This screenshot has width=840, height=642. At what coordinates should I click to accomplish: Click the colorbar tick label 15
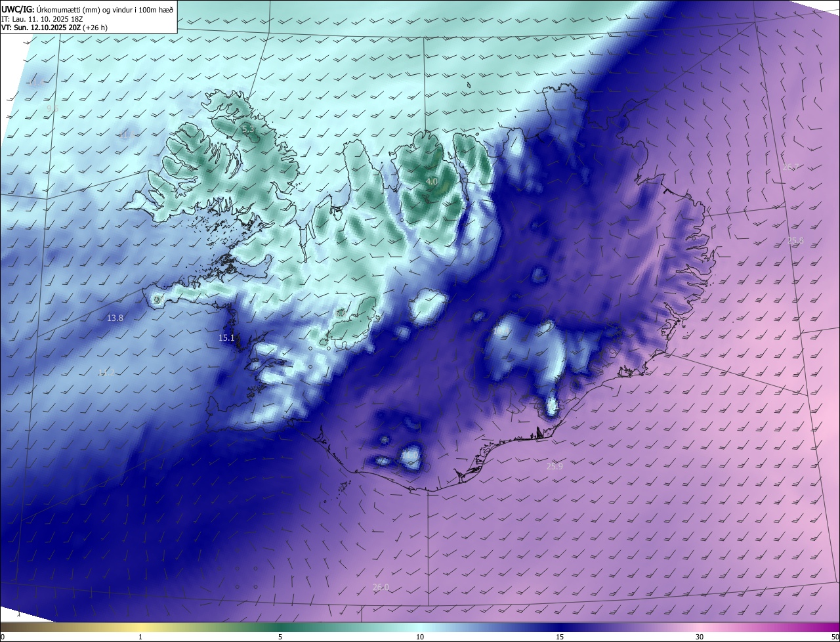(x=560, y=637)
